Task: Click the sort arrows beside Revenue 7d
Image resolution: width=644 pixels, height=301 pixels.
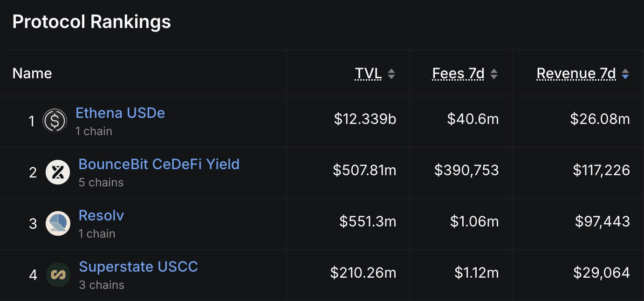Action: coord(625,74)
